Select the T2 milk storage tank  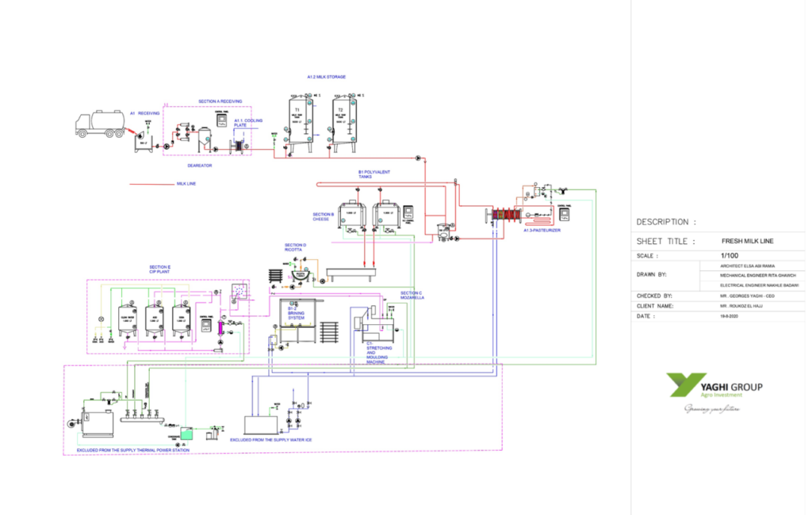pos(341,121)
